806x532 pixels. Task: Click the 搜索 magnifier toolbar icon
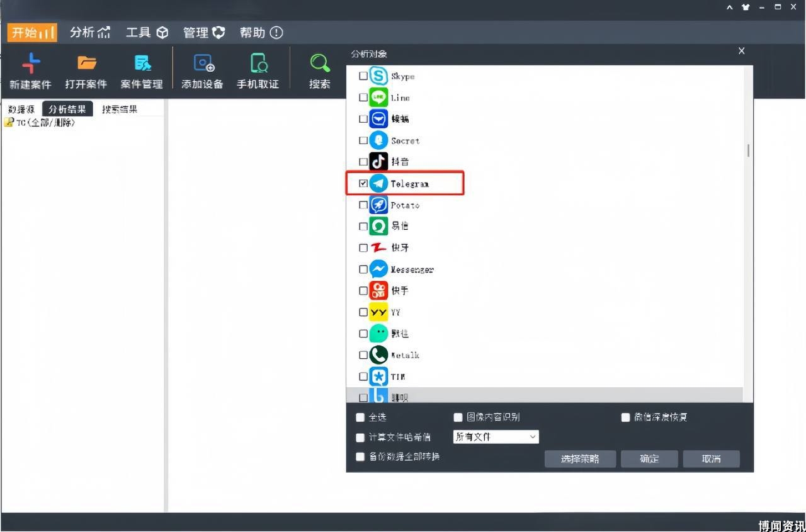(320, 63)
